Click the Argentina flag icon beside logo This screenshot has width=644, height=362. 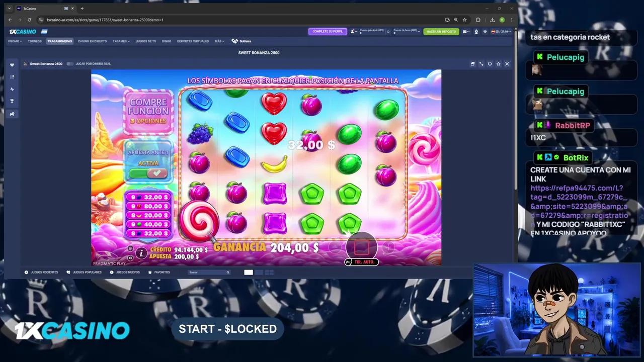coord(44,32)
